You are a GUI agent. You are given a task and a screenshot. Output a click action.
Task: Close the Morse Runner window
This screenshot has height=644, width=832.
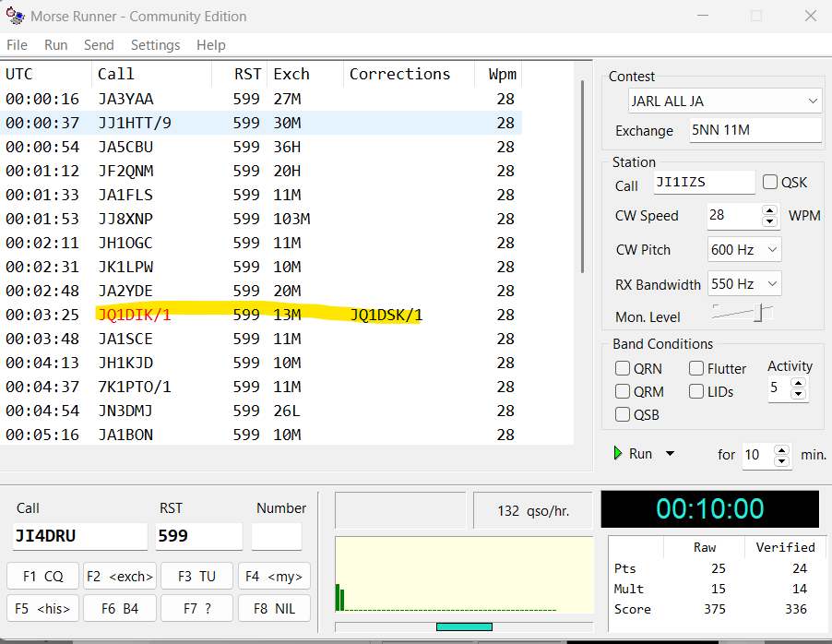click(810, 16)
